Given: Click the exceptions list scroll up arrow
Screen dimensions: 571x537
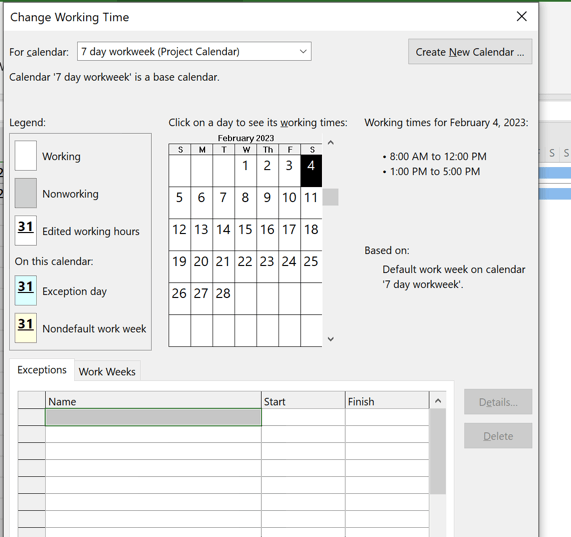Looking at the screenshot, I should [x=438, y=401].
